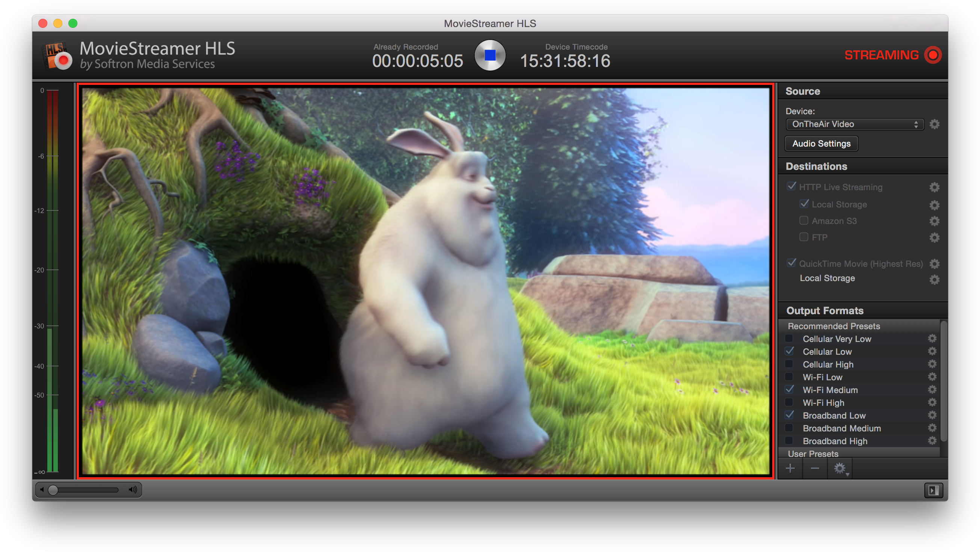Enable Wi-Fi Low preset checkbox
980x552 pixels.
789,377
